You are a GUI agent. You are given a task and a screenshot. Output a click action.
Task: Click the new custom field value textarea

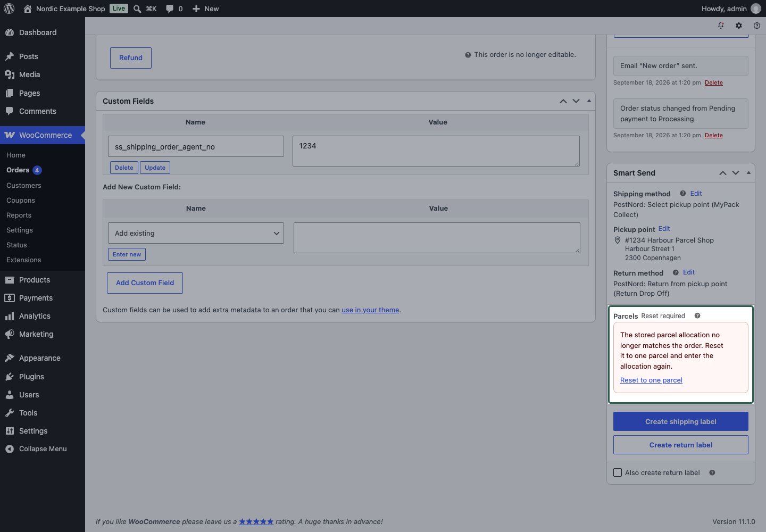pos(437,238)
